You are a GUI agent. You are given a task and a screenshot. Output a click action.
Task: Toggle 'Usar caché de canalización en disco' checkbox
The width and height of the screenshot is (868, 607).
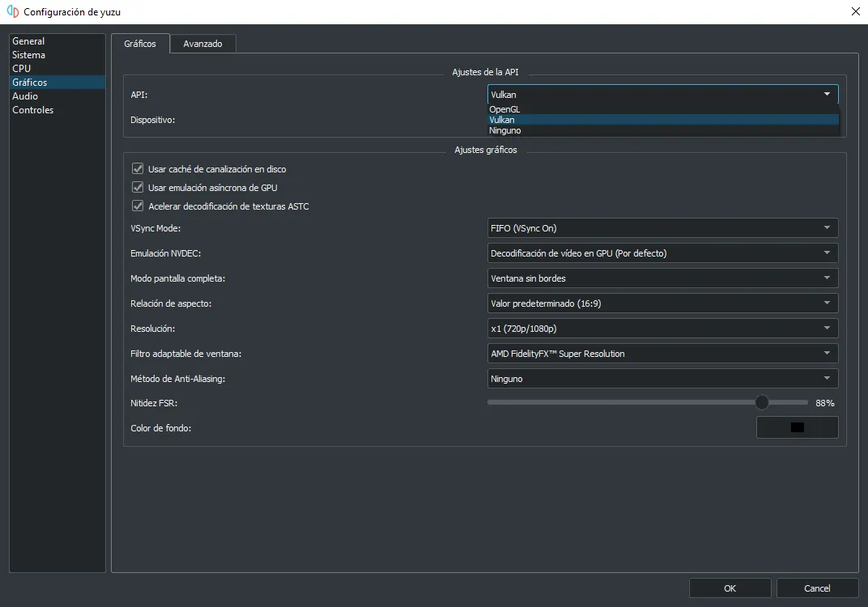(138, 169)
